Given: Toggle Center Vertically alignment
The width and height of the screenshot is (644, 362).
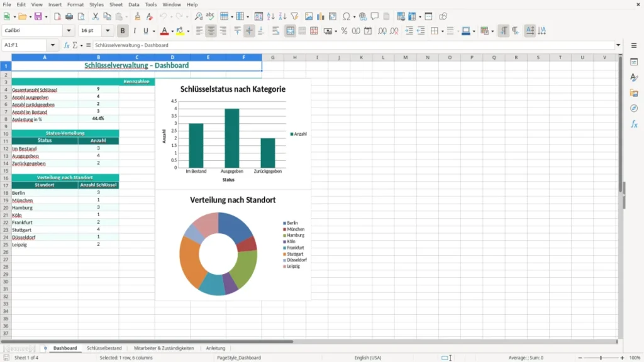Looking at the screenshot, I should tap(249, 31).
